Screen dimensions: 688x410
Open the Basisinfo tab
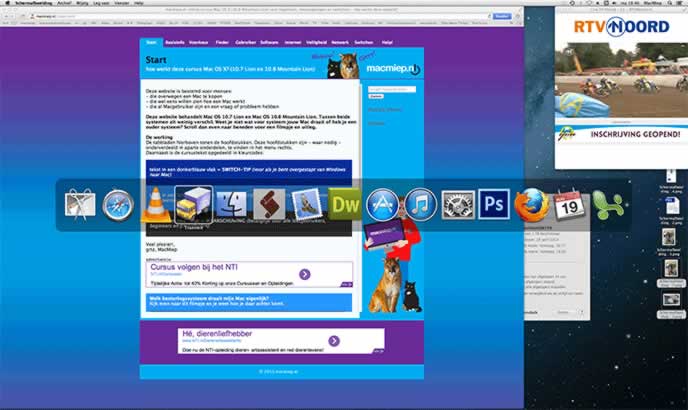[175, 43]
